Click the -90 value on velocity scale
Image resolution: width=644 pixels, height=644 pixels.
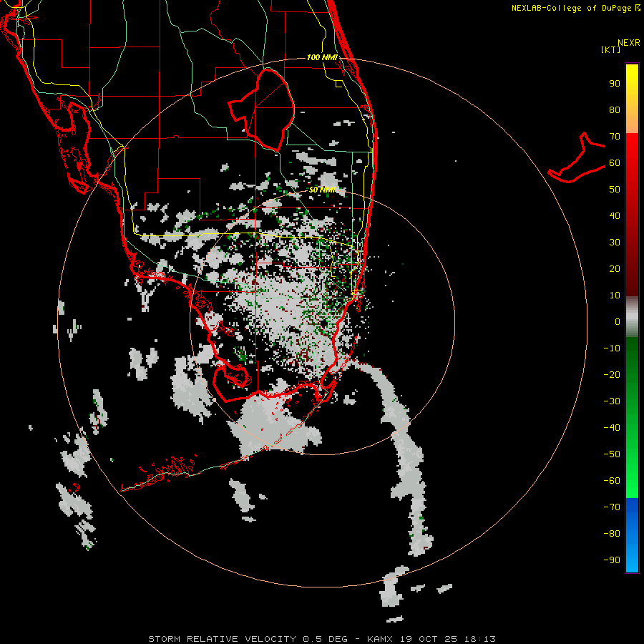tap(612, 560)
